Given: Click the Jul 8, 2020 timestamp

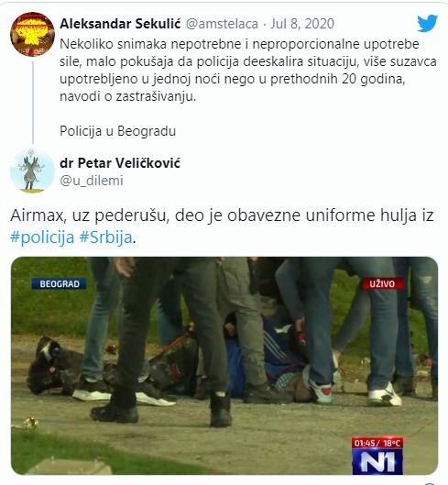Looking at the screenshot, I should 302,24.
